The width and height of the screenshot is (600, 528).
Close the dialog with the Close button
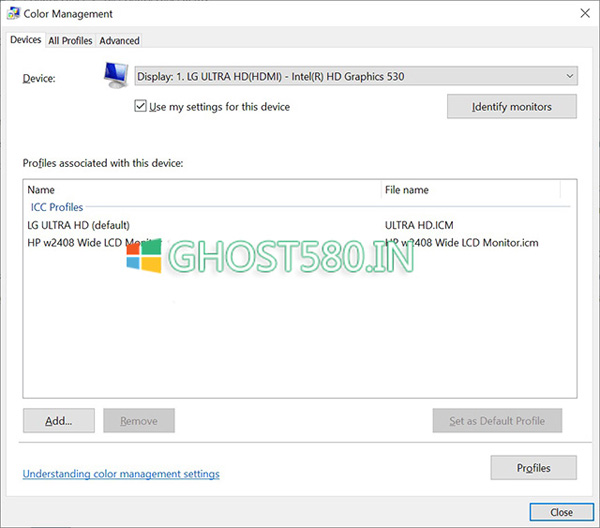click(x=561, y=512)
